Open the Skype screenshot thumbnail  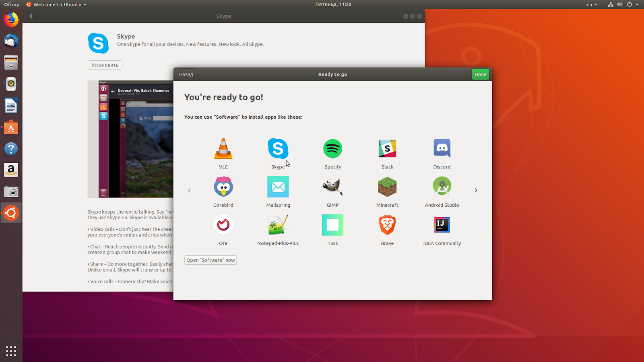(130, 139)
